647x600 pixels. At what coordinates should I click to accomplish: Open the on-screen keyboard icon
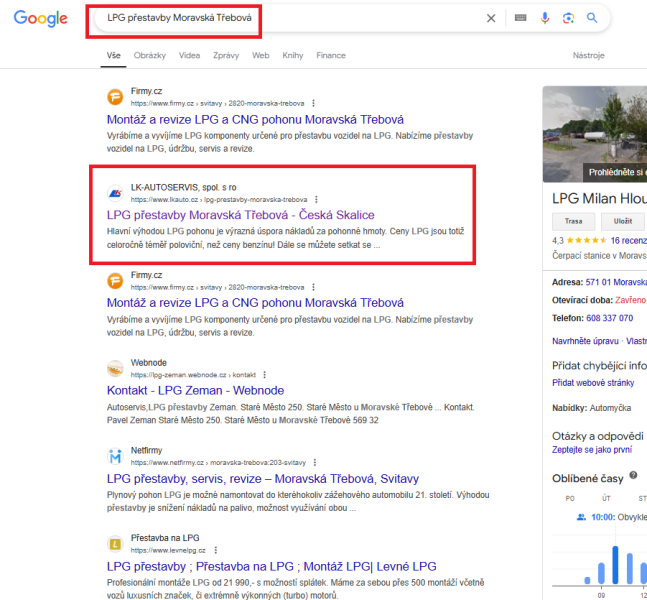(521, 18)
